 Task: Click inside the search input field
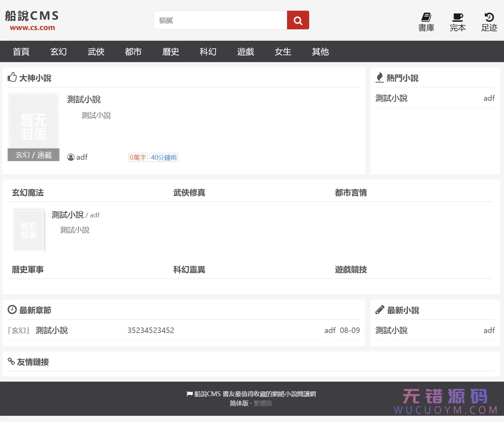pos(220,20)
